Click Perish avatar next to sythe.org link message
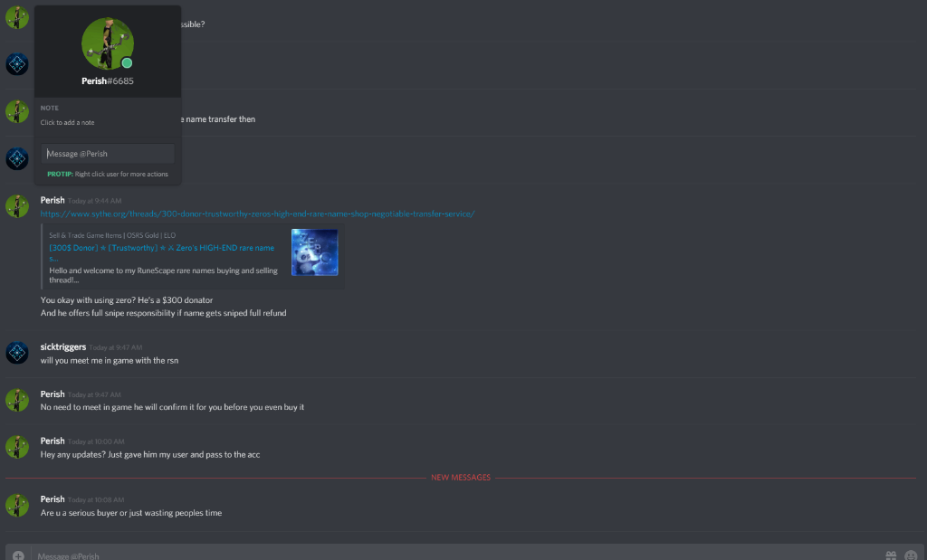 click(x=17, y=206)
